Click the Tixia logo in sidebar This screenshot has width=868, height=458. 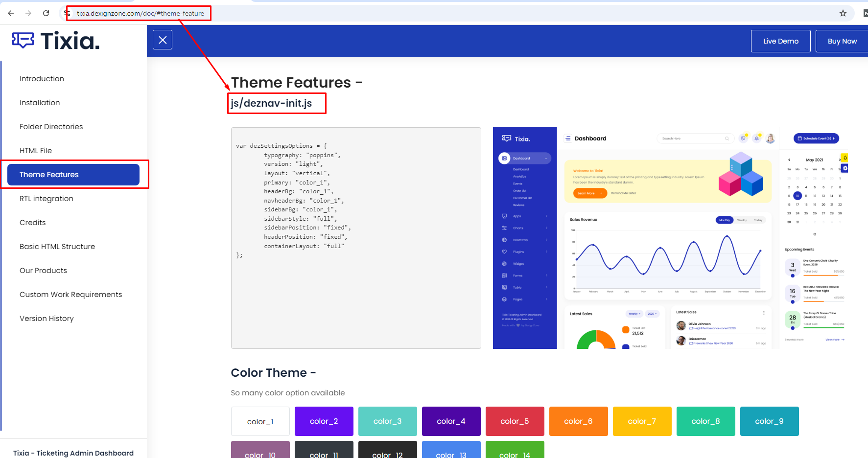tap(56, 41)
